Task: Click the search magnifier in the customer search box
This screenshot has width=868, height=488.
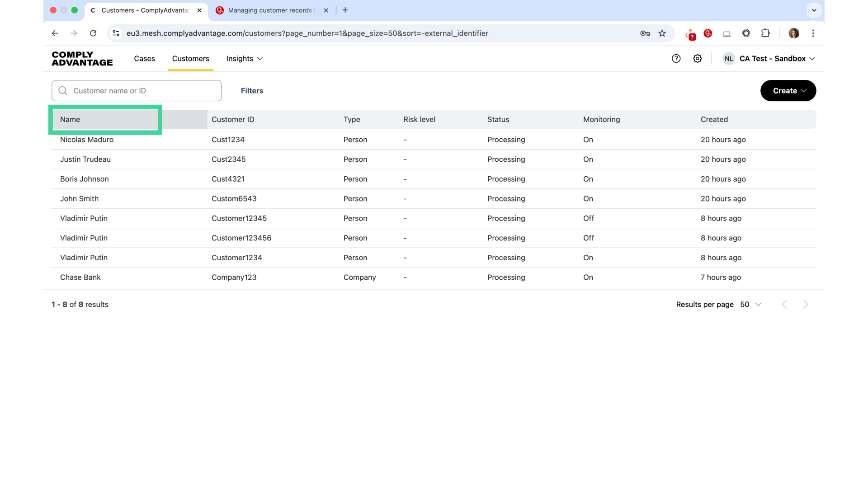Action: (x=63, y=90)
